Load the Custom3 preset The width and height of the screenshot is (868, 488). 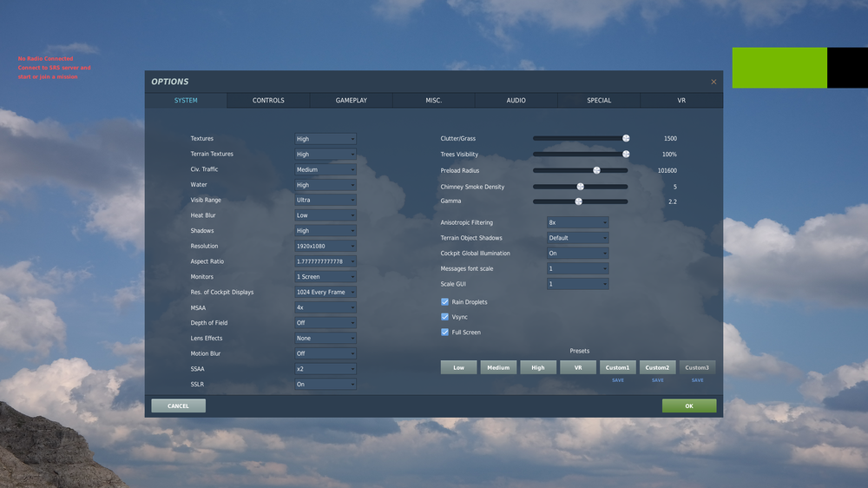pyautogui.click(x=697, y=367)
